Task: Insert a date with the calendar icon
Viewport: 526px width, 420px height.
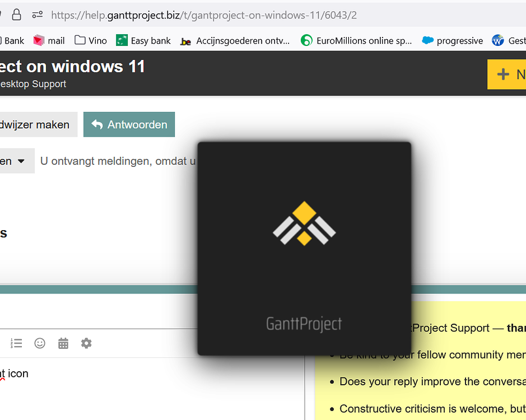Action: click(63, 343)
